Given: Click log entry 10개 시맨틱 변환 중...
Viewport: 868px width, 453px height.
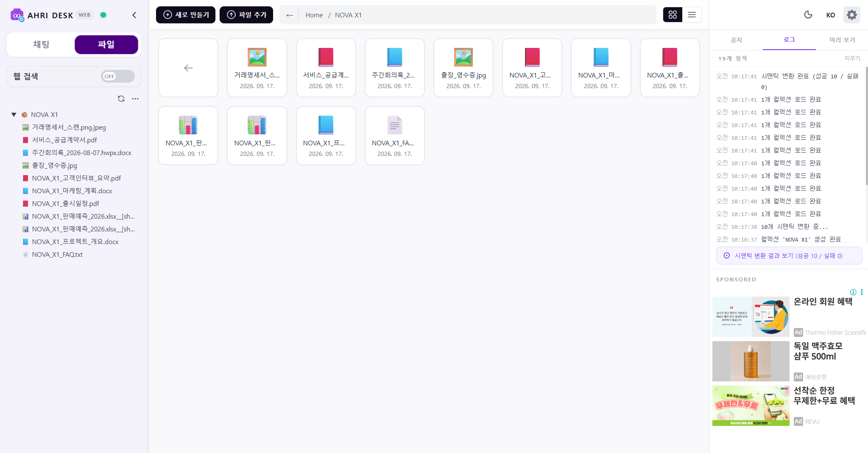Looking at the screenshot, I should coord(794,227).
